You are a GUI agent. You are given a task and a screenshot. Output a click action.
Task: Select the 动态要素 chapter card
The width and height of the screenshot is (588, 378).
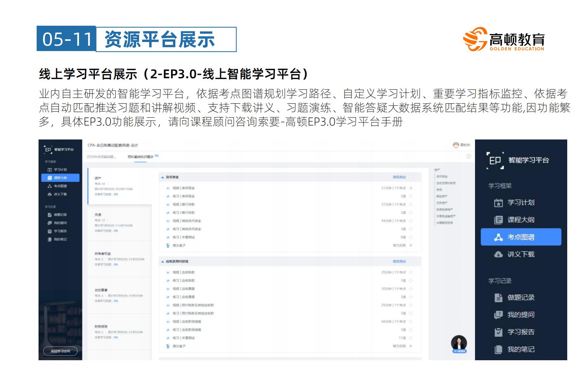click(119, 296)
